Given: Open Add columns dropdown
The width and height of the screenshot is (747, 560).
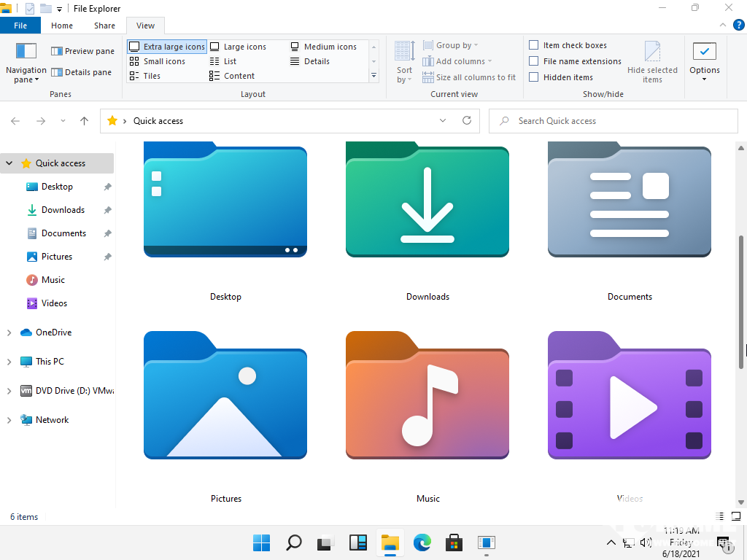Looking at the screenshot, I should click(x=457, y=61).
